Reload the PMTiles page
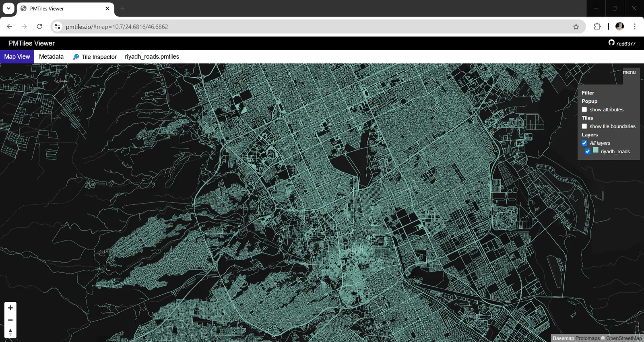The width and height of the screenshot is (644, 342). [39, 27]
